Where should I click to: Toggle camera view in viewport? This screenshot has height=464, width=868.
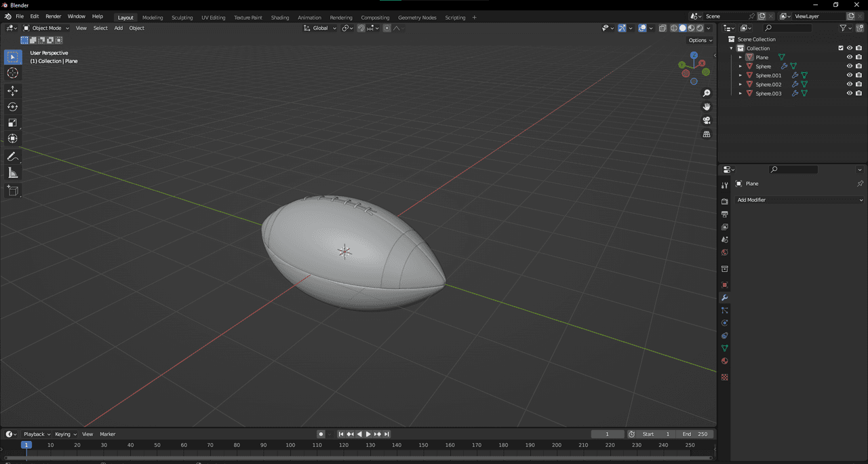[x=707, y=120]
